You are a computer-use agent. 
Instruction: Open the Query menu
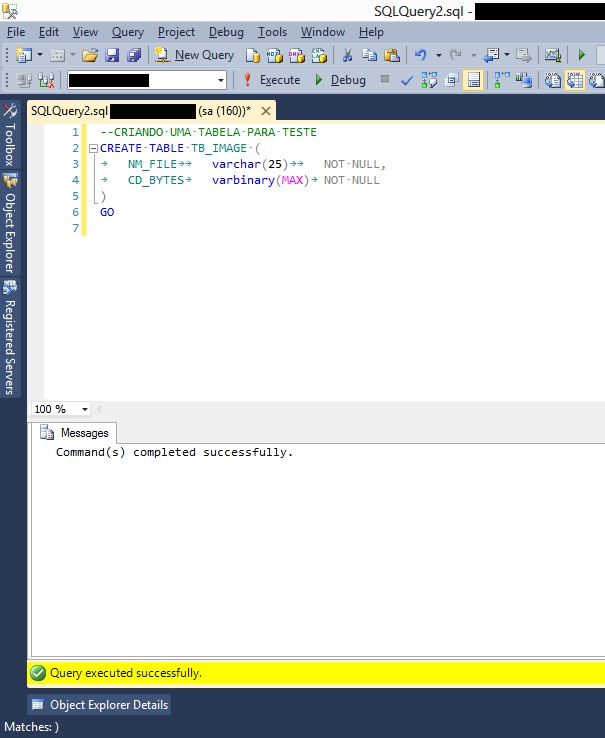click(x=128, y=32)
